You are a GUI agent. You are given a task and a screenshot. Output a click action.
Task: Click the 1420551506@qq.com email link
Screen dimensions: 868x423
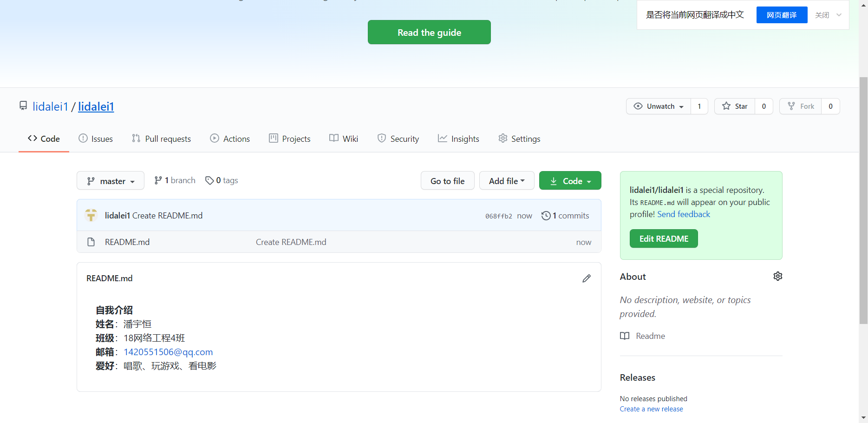168,352
